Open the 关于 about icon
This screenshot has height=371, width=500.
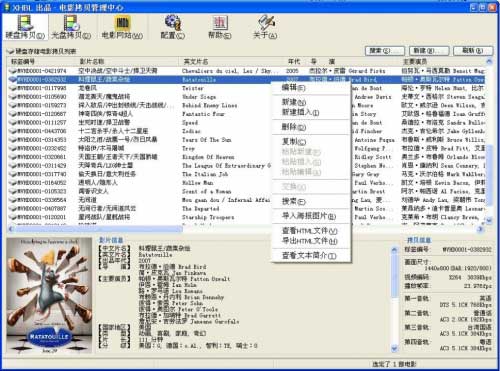click(265, 27)
